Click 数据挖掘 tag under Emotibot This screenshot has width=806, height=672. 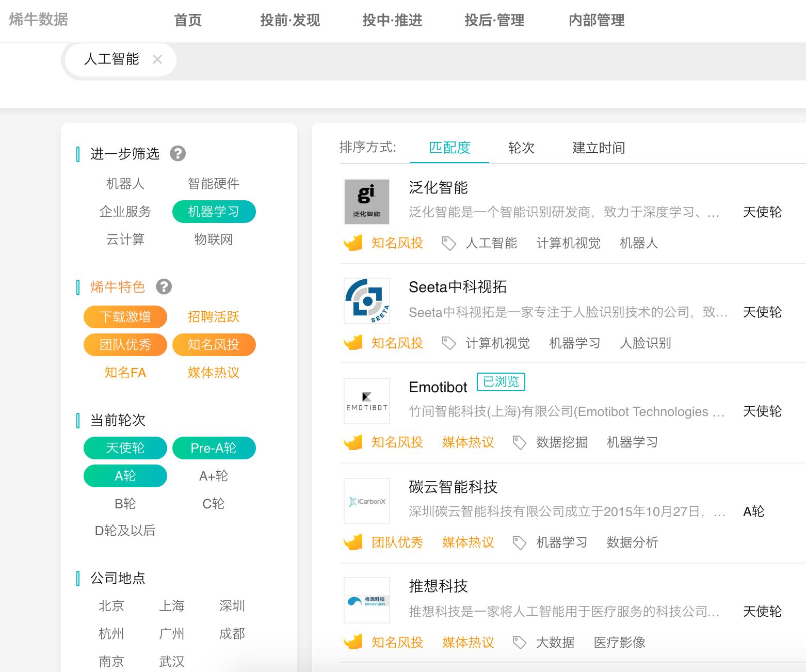click(562, 442)
